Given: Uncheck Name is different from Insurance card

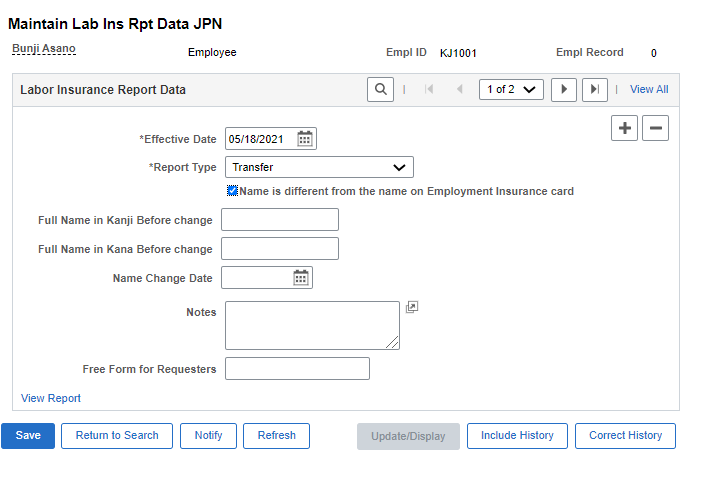Looking at the screenshot, I should [x=232, y=191].
